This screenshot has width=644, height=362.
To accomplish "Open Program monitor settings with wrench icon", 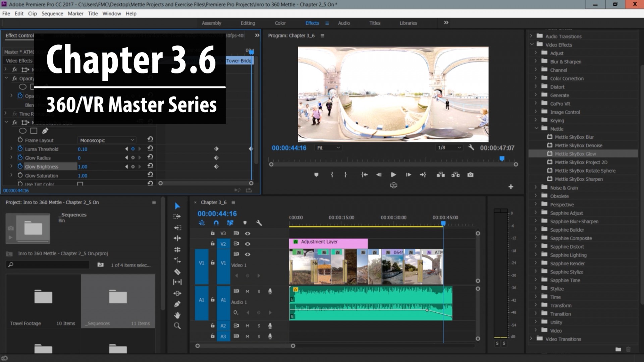I will click(x=472, y=148).
